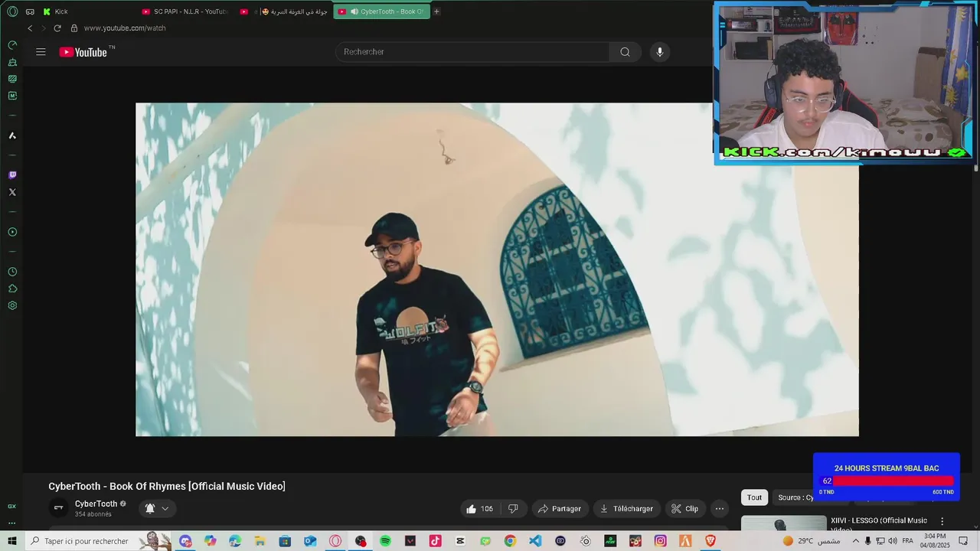Open the Windows Start menu
The width and height of the screenshot is (980, 551).
click(12, 541)
